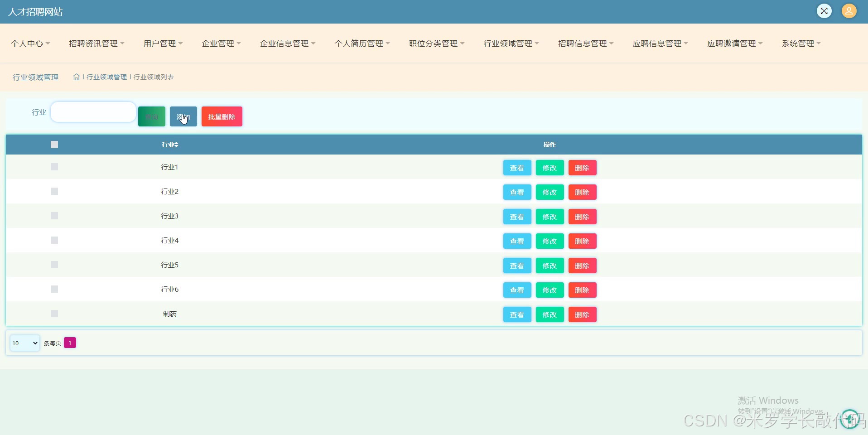Expand the 个人简历管理 menu
The width and height of the screenshot is (868, 435).
point(362,43)
